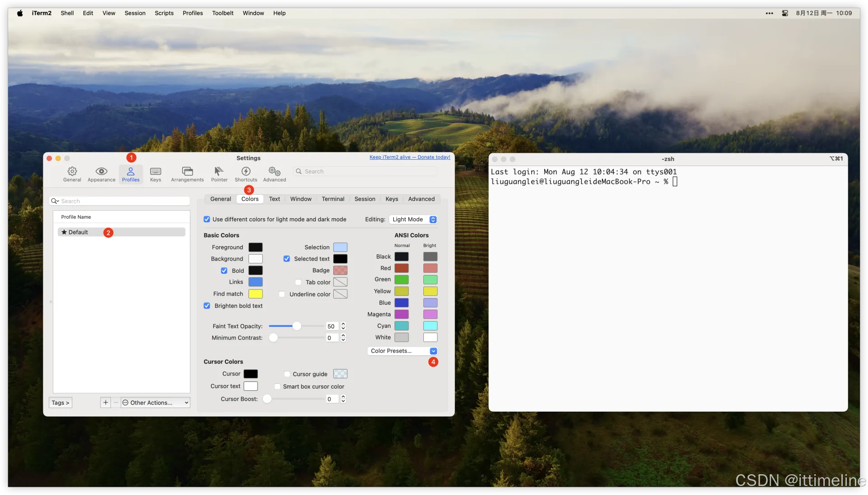868x495 pixels.
Task: Open the Appearance eye icon
Action: 101,172
